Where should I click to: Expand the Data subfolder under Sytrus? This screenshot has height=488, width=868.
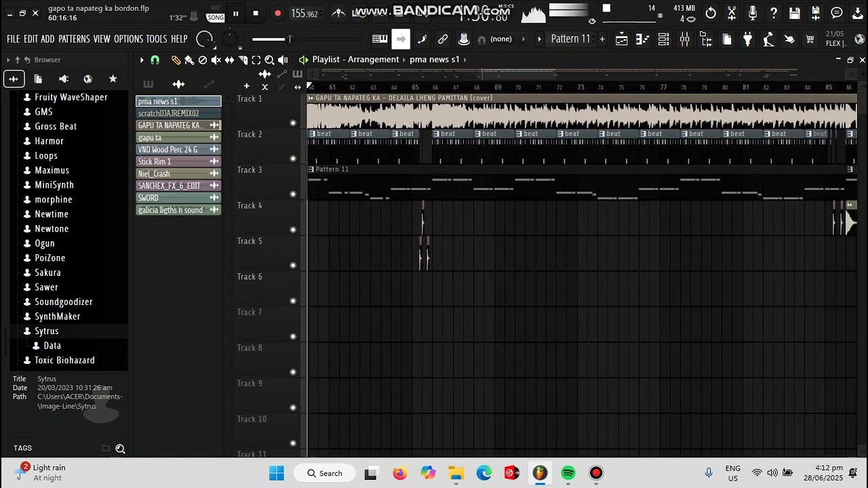coord(52,346)
